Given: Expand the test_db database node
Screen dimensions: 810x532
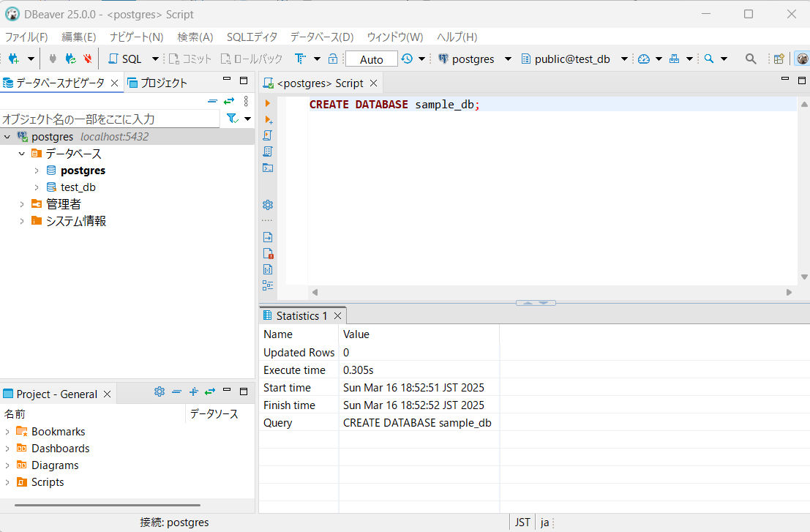Looking at the screenshot, I should [x=37, y=187].
